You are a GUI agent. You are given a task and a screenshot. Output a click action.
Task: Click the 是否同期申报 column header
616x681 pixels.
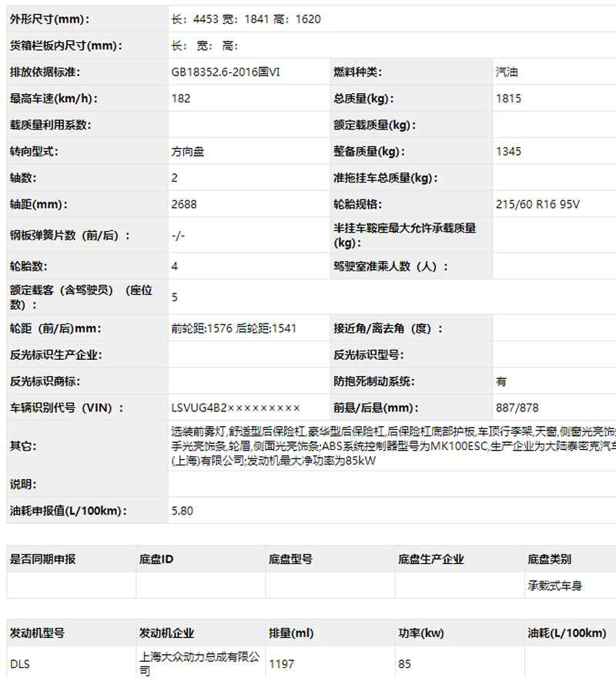tap(42, 559)
